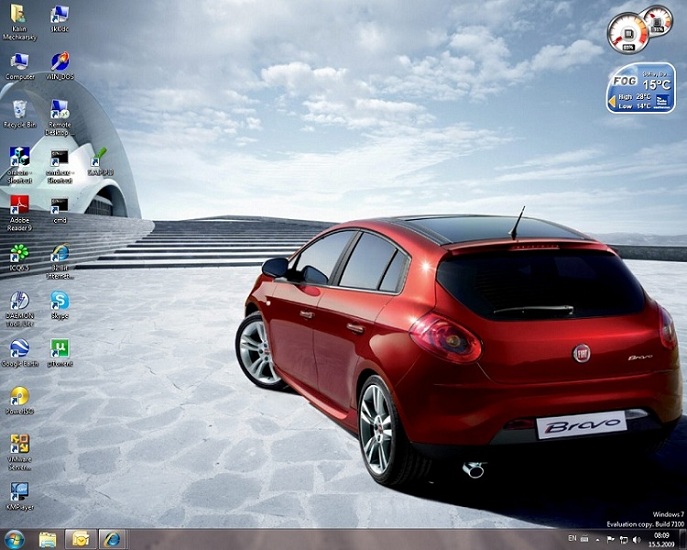
Task: Open the Adobe Reader 9 shortcut
Action: [x=19, y=205]
